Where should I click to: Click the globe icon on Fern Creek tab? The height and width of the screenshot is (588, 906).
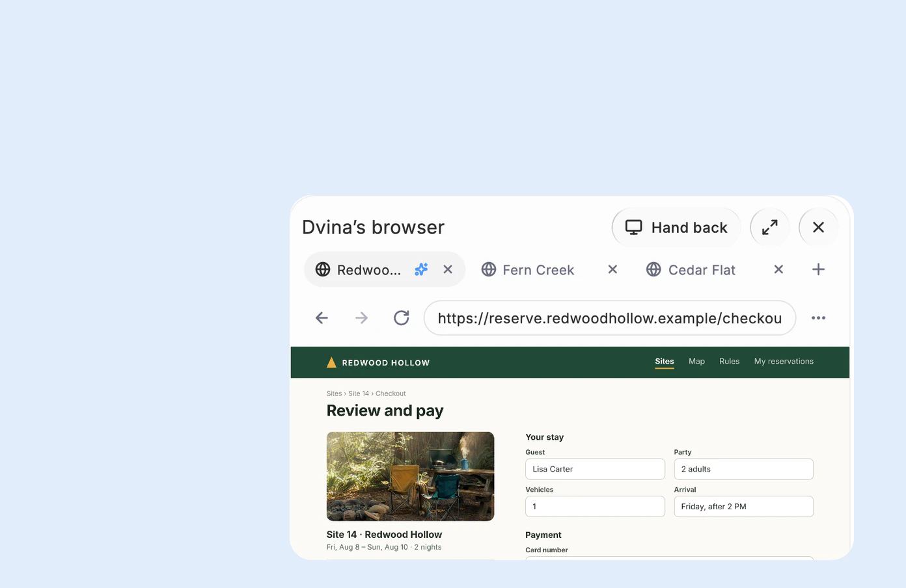point(489,269)
